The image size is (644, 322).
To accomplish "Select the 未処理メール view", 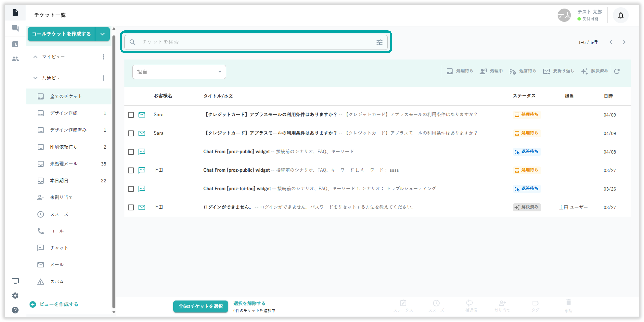I will (x=64, y=164).
